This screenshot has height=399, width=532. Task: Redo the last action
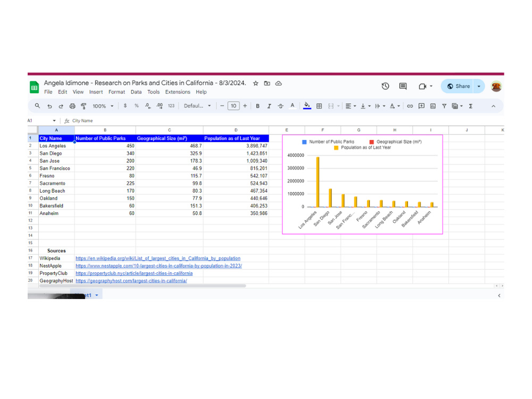tap(61, 106)
